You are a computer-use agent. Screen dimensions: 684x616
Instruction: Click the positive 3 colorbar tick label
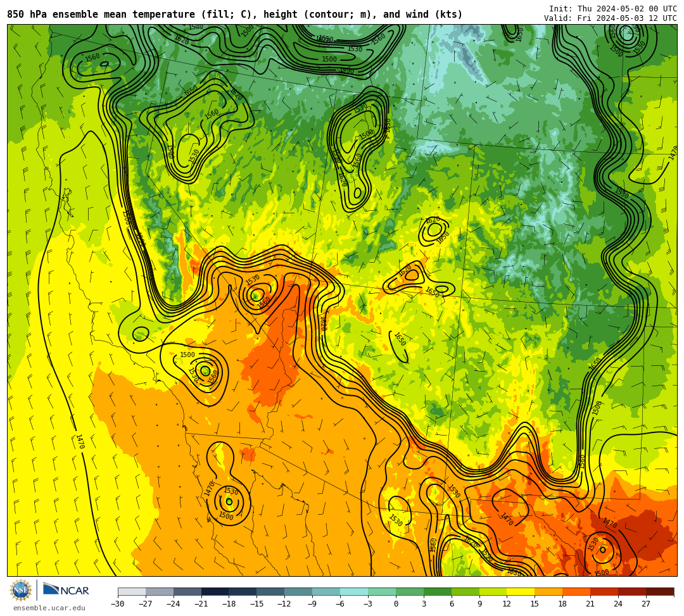pyautogui.click(x=424, y=604)
